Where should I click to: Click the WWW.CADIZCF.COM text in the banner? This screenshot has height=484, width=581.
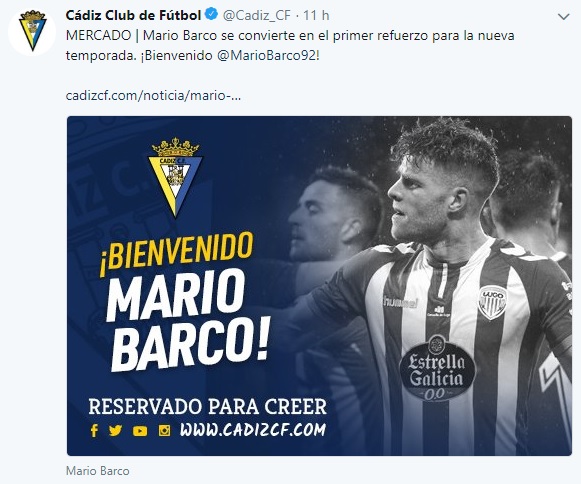coord(253,430)
